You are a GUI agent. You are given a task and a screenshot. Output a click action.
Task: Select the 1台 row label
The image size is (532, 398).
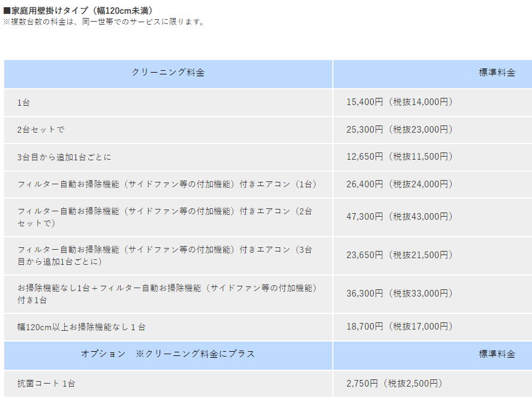pos(24,103)
